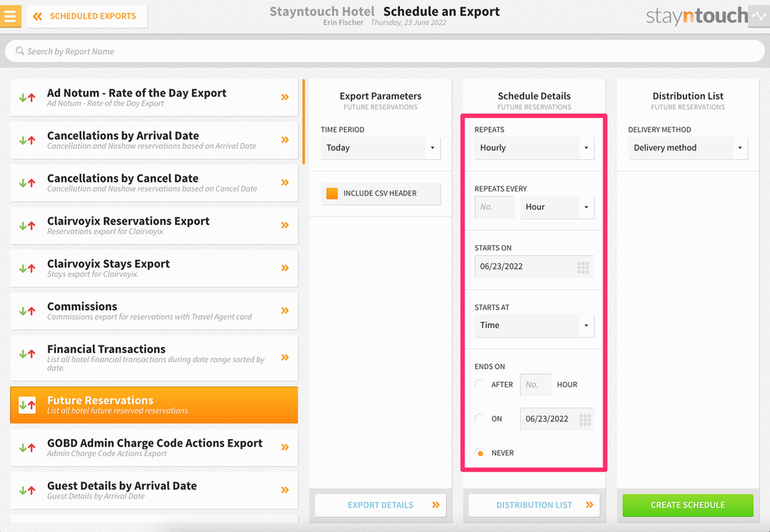The height and width of the screenshot is (532, 770).
Task: Open Repeats dropdown showing Hourly
Action: 534,148
